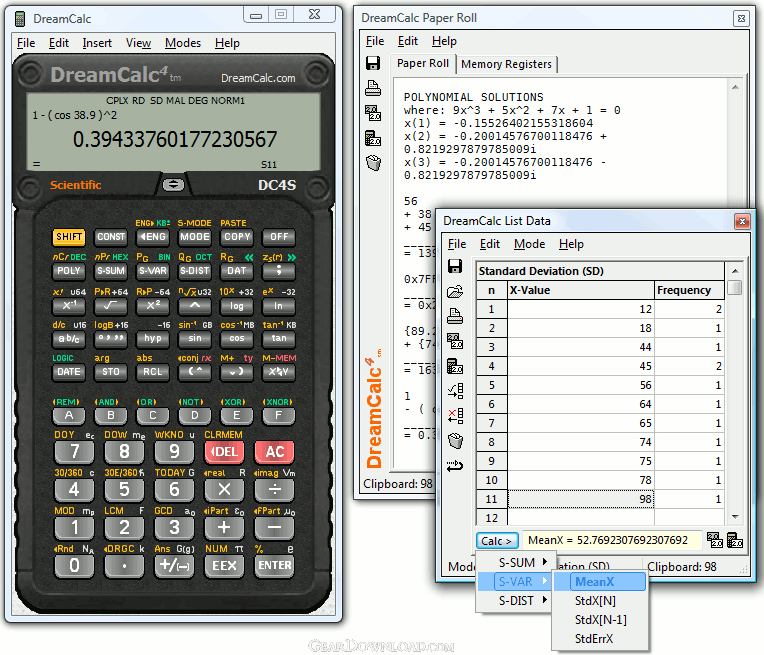Click the delete row icon in List Data
The image size is (764, 655).
[455, 416]
